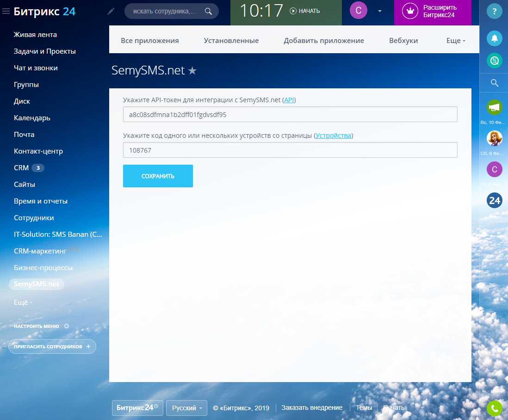Screen dimensions: 508x420
Task: Click the Печать footer link
Action: pyautogui.click(x=394, y=408)
